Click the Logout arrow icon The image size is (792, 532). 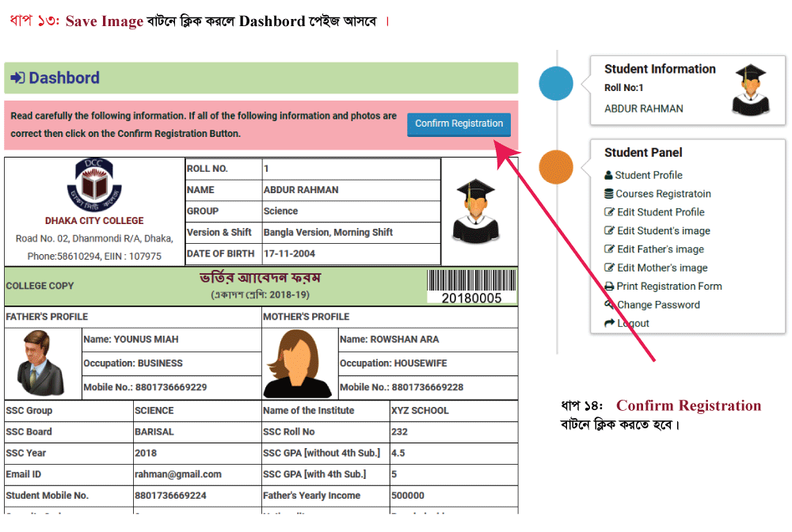tap(608, 323)
